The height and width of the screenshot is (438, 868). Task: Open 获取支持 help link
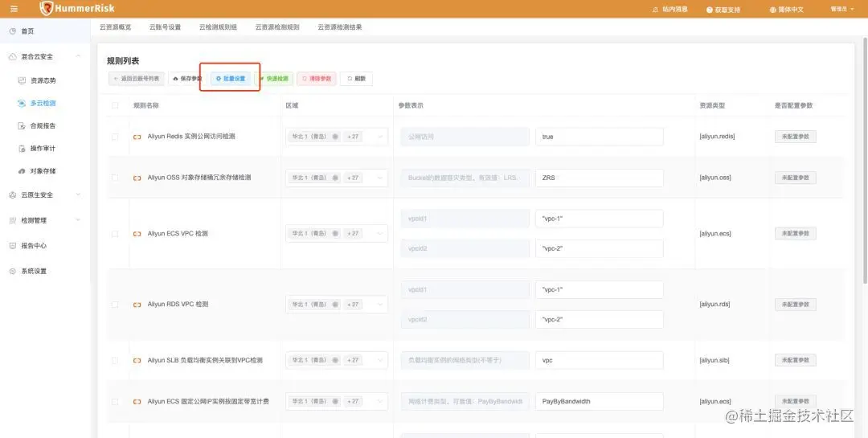(723, 10)
